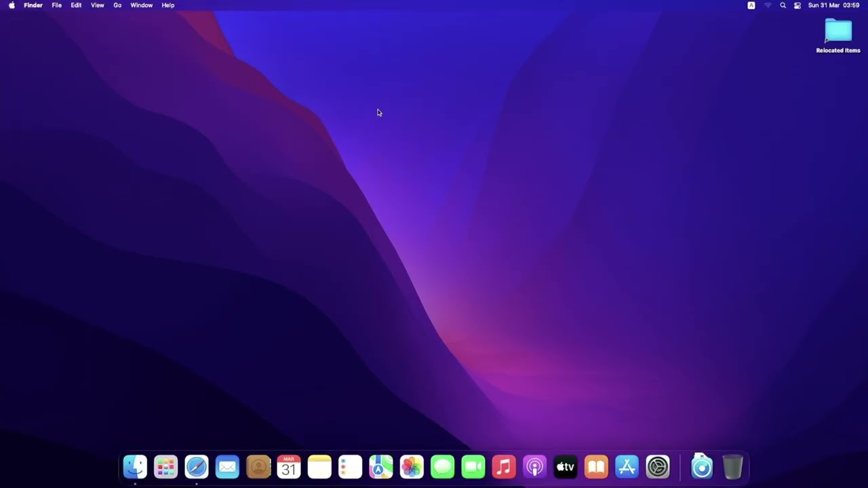Open Messages from the Dock
This screenshot has height=488, width=868.
coord(443,466)
